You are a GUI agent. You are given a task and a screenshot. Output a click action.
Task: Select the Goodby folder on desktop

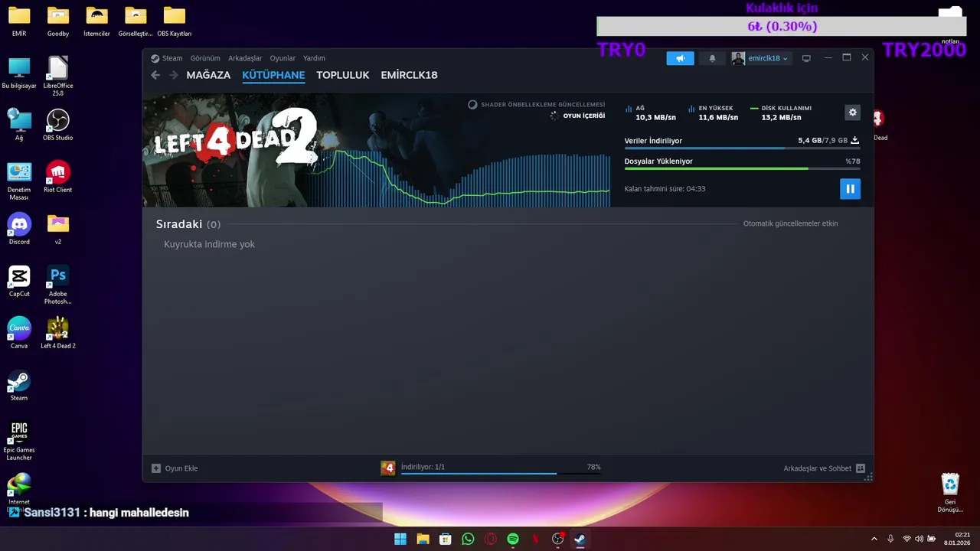click(x=58, y=22)
